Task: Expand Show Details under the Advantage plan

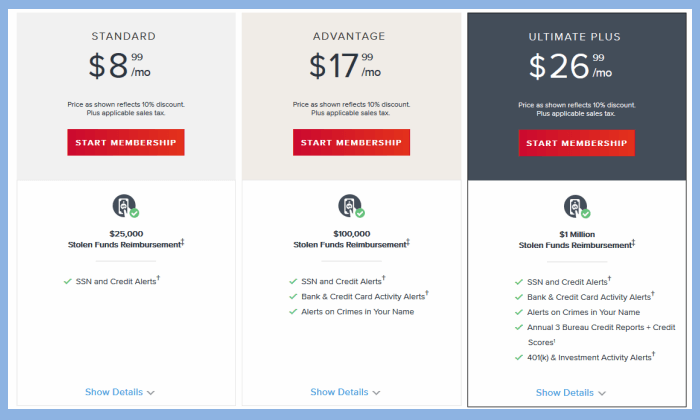Action: click(345, 392)
